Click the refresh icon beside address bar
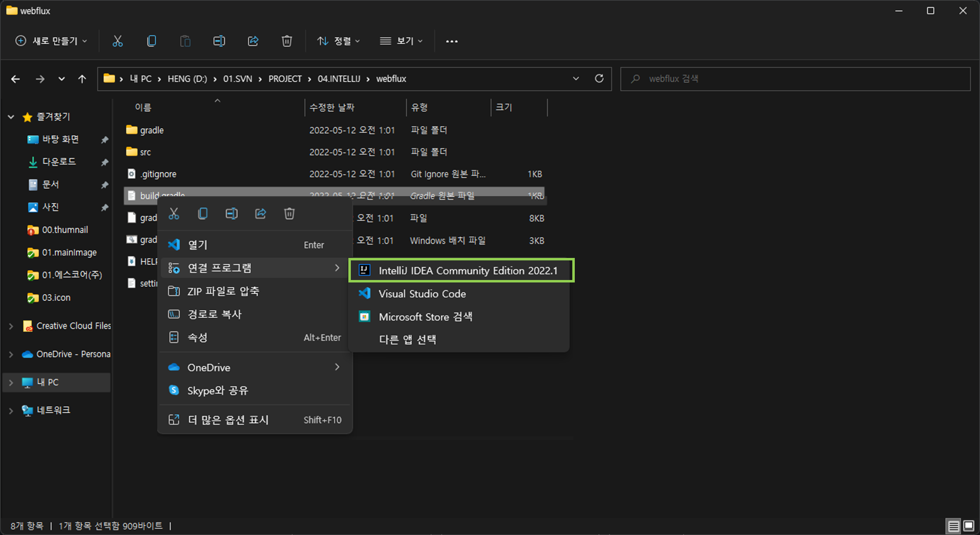980x535 pixels. point(599,78)
